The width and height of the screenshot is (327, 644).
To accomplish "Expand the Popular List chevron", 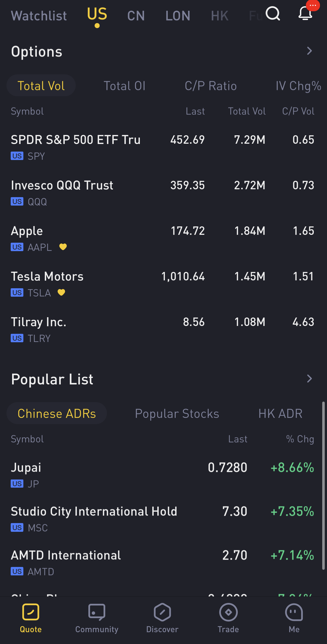I will (x=309, y=379).
